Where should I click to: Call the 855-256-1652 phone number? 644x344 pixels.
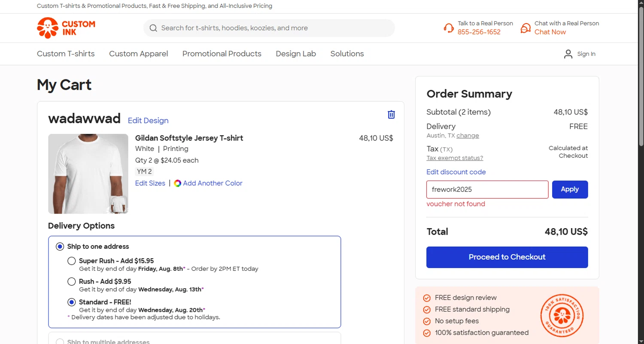[x=479, y=32]
